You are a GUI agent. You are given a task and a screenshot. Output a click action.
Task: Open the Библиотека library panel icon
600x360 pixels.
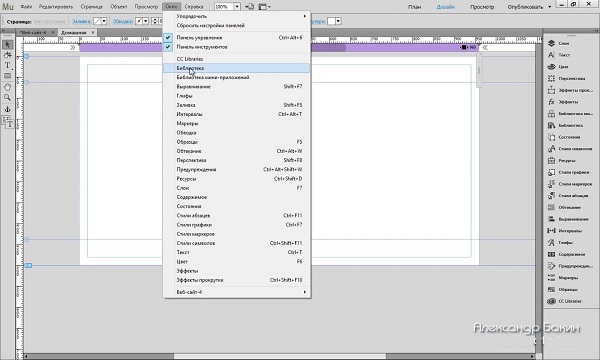551,125
